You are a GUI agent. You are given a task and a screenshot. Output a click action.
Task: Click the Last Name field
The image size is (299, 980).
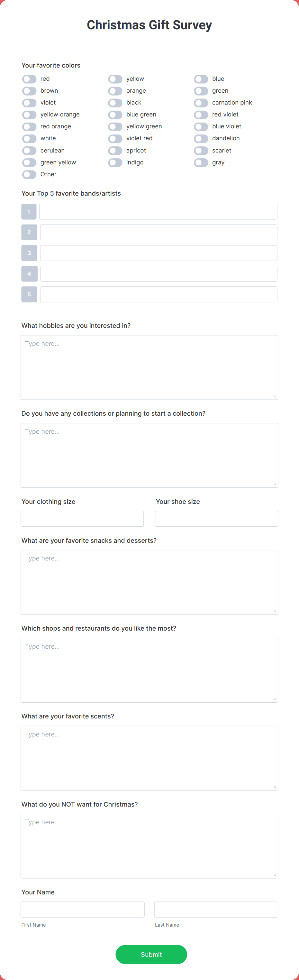click(x=215, y=909)
